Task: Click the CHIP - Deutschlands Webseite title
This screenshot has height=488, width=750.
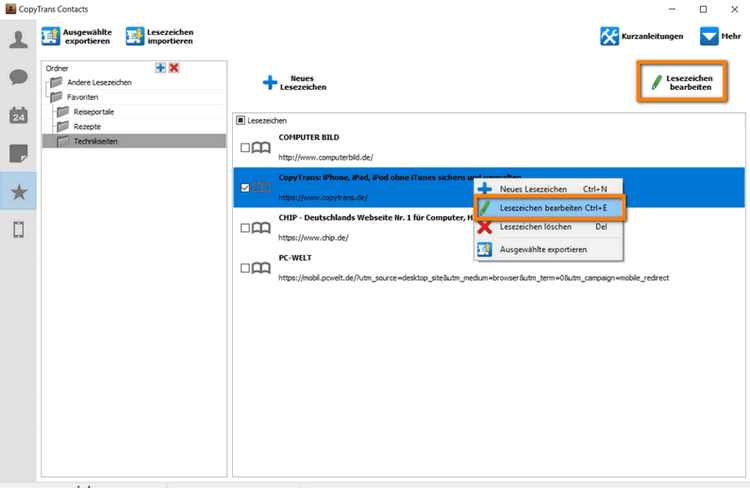Action: (x=375, y=218)
